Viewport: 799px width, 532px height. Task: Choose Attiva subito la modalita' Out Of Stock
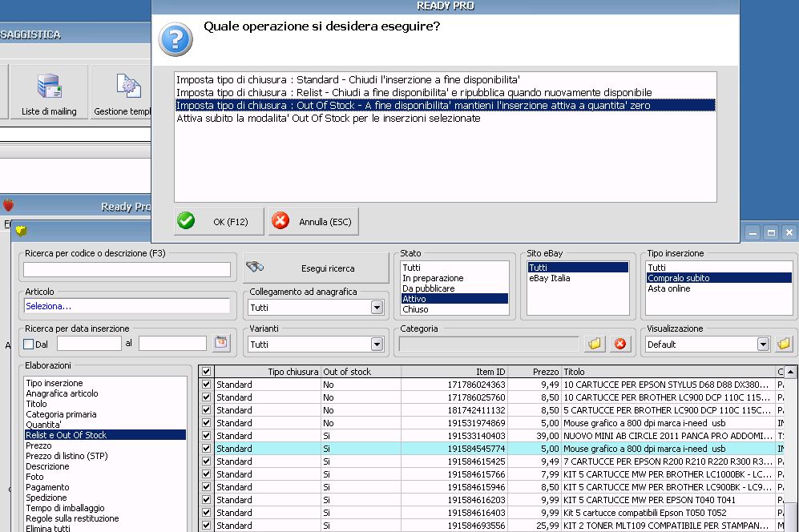[329, 119]
